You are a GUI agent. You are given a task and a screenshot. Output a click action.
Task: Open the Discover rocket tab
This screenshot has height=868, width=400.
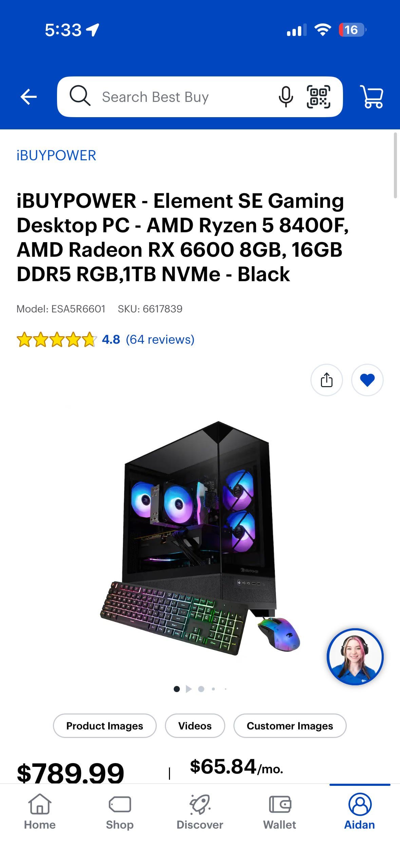(200, 812)
